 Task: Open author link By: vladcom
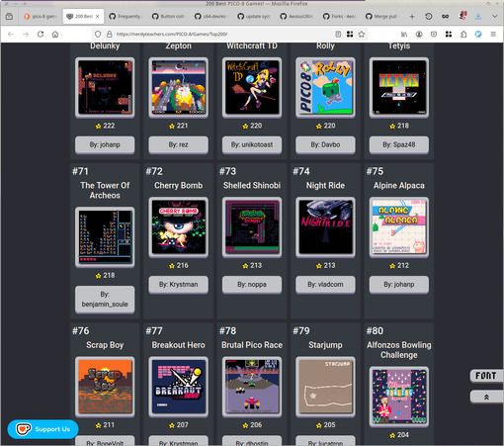(325, 284)
